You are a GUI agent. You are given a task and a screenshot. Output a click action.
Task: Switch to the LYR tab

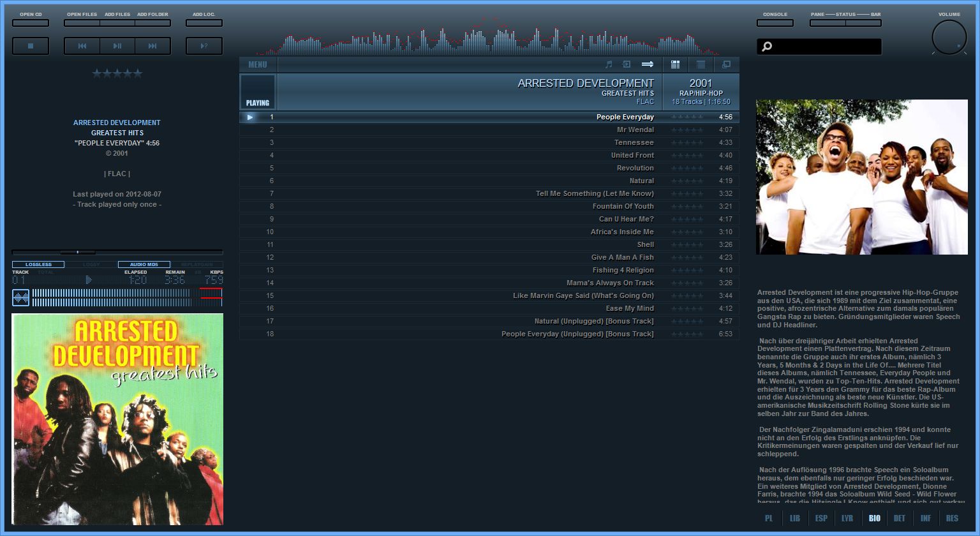[x=847, y=518]
